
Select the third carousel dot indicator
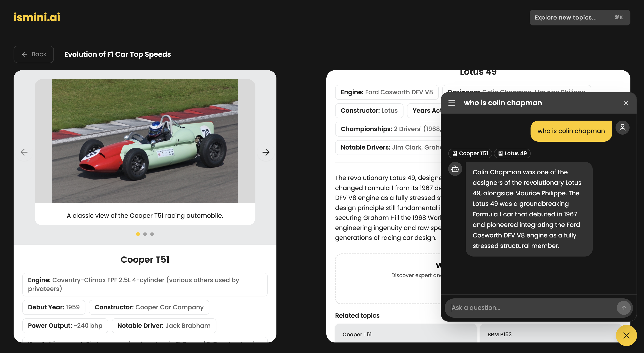coord(152,234)
